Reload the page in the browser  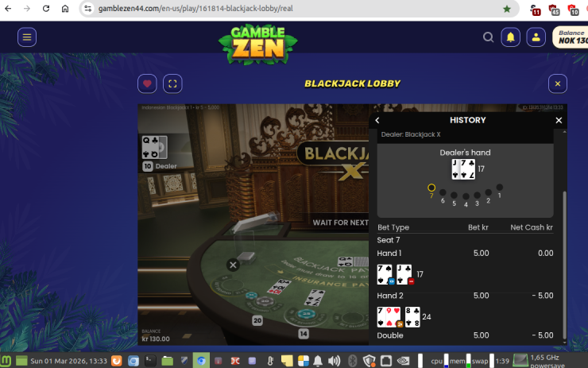46,9
